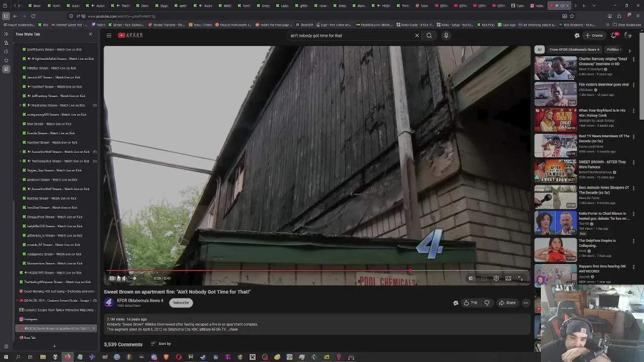Open YouTube notifications bell
Image resolution: width=644 pixels, height=362 pixels.
coord(613,35)
